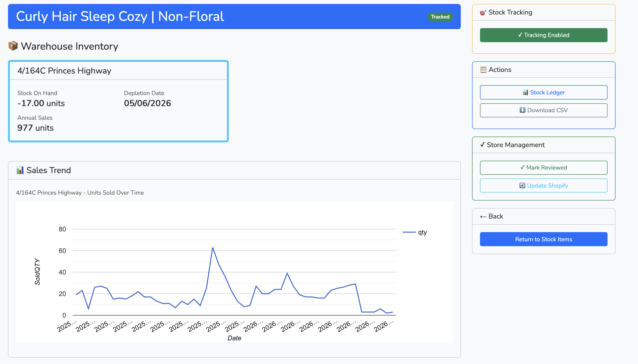Viewport: 638px width, 364px height.
Task: Open the Stock Ledger
Action: click(x=544, y=93)
